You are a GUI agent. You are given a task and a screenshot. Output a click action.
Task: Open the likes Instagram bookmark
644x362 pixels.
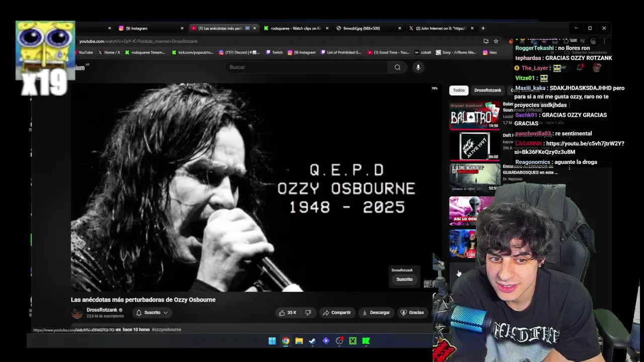pos(490,52)
